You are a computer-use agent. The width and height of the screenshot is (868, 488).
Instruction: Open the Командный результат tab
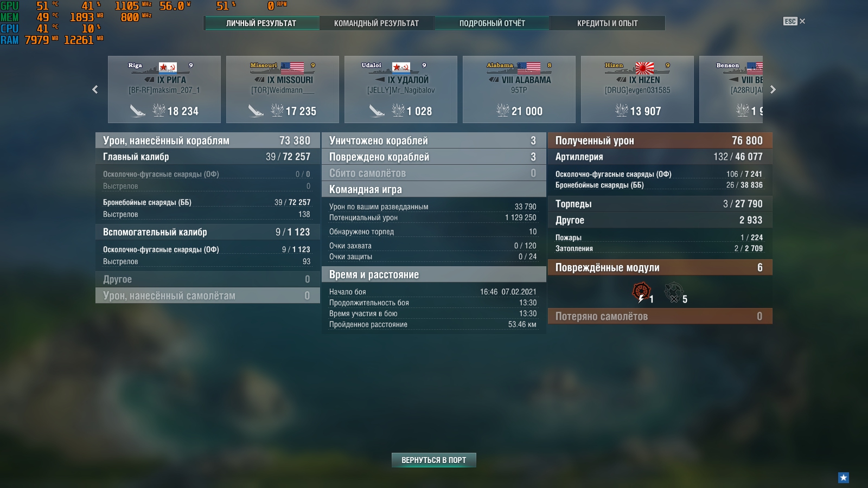coord(376,23)
